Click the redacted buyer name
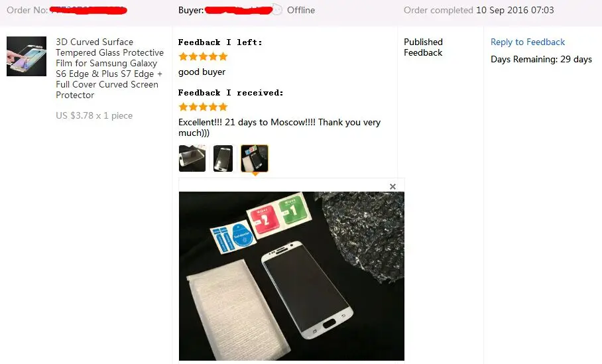602x364 pixels. 239,10
